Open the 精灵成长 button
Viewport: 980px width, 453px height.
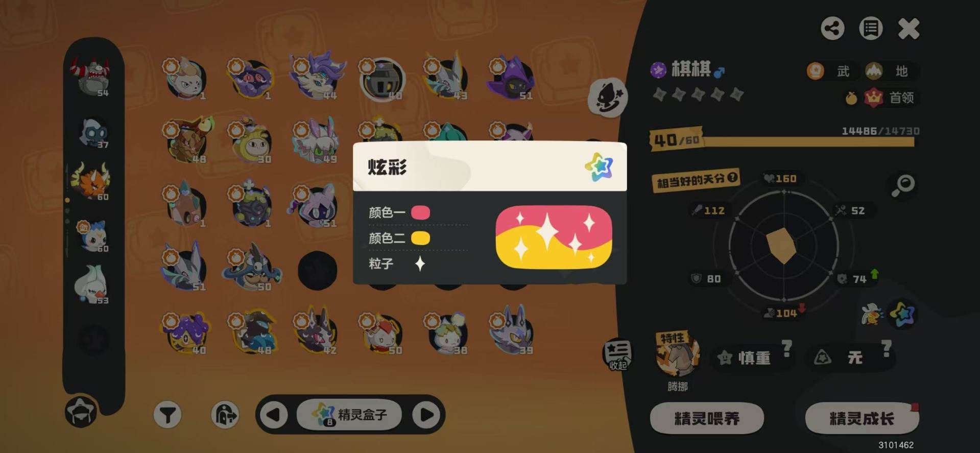[x=862, y=418]
